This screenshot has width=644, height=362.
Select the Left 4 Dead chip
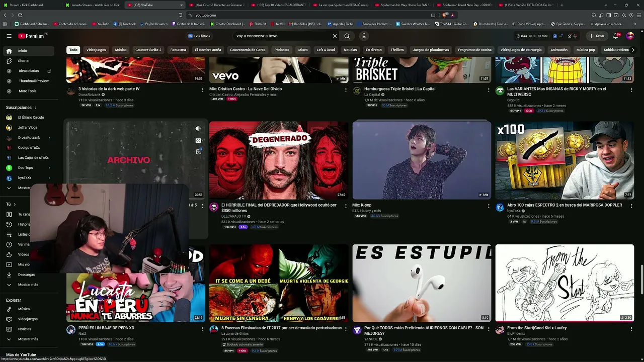326,50
